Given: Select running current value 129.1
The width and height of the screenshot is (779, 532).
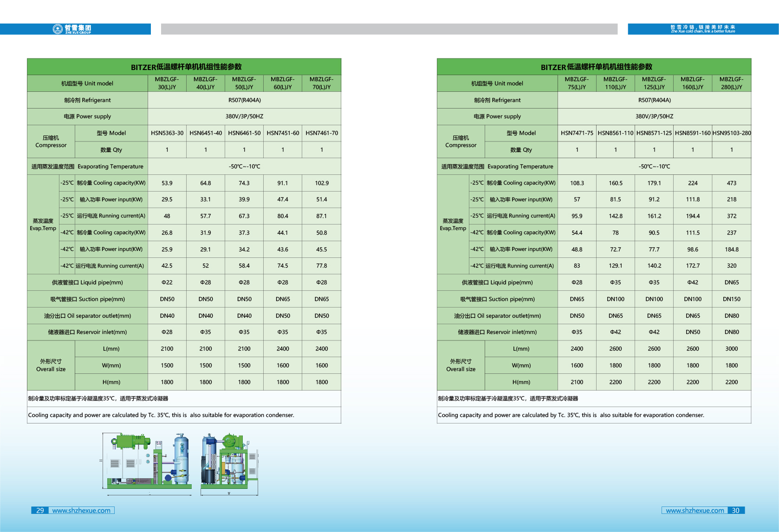Looking at the screenshot, I should (x=616, y=266).
